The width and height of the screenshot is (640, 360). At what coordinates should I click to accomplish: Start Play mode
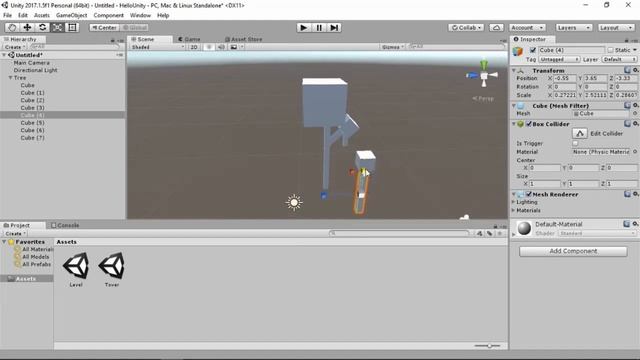click(303, 27)
